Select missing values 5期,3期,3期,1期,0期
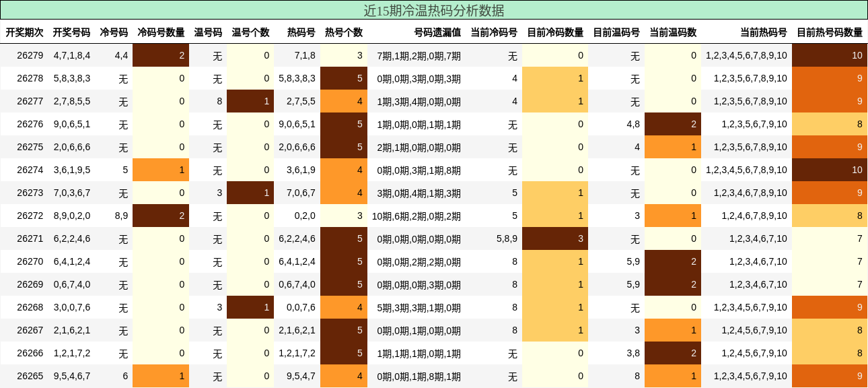This screenshot has height=388, width=868. pos(419,307)
